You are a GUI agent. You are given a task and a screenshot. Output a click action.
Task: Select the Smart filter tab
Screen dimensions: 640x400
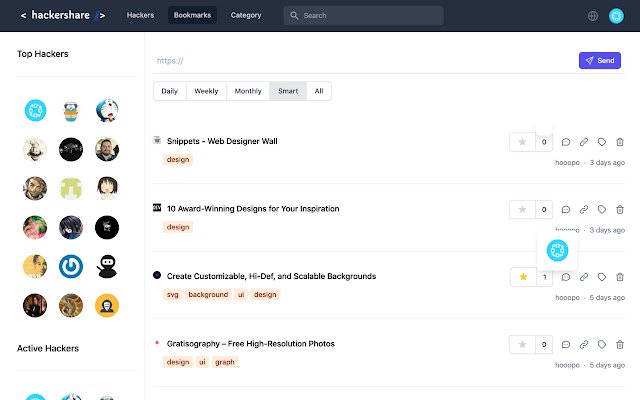pos(288,91)
